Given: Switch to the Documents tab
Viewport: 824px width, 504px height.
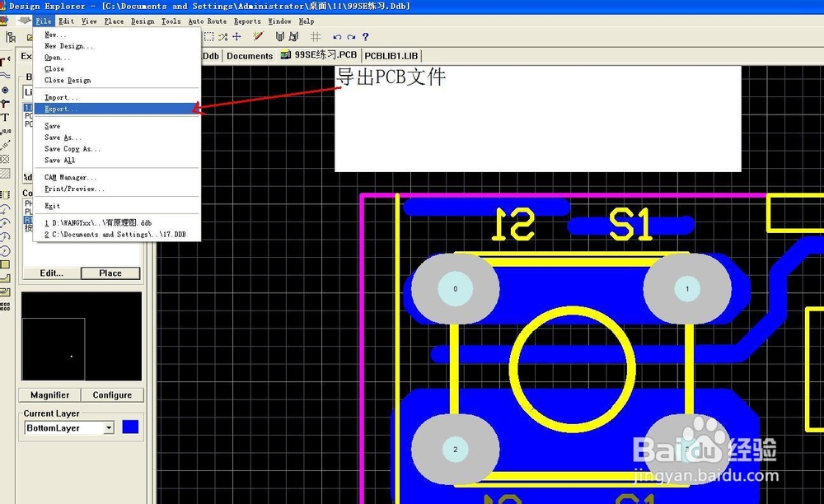Looking at the screenshot, I should coord(250,56).
